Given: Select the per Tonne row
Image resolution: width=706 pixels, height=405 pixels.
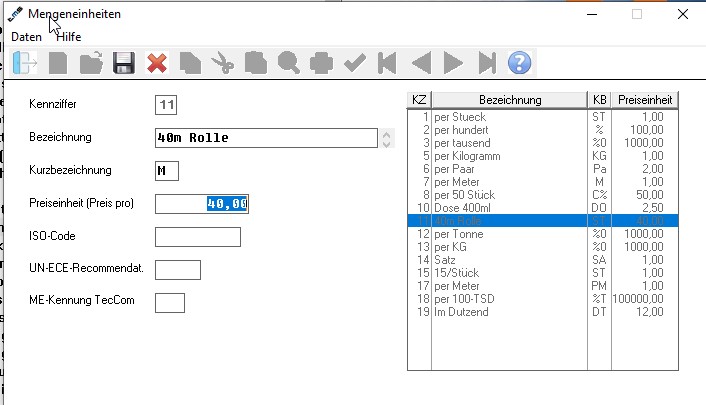Looking at the screenshot, I should click(543, 234).
